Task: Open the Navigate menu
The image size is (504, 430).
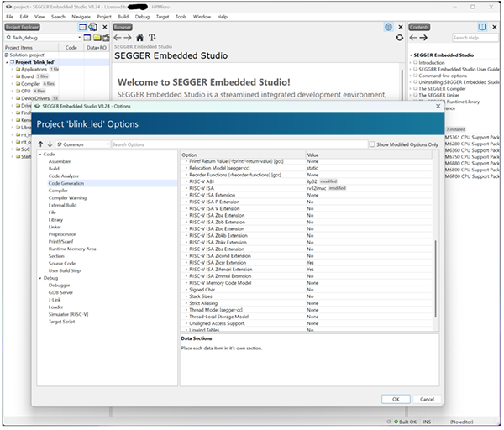Action: point(81,16)
